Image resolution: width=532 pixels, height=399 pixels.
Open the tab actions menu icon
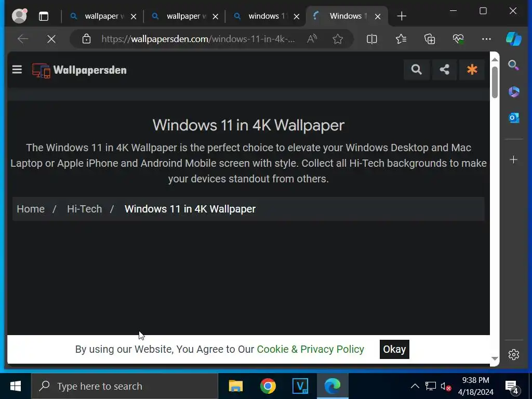tap(44, 16)
